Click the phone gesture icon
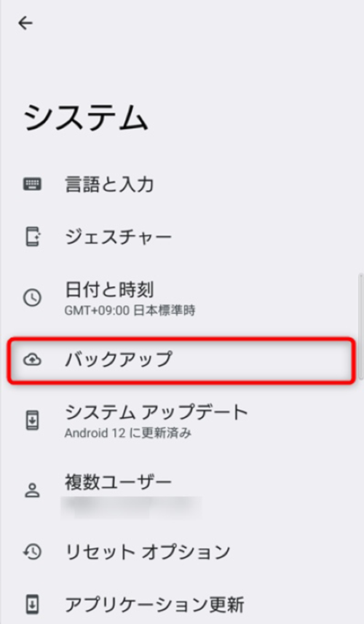 32,237
